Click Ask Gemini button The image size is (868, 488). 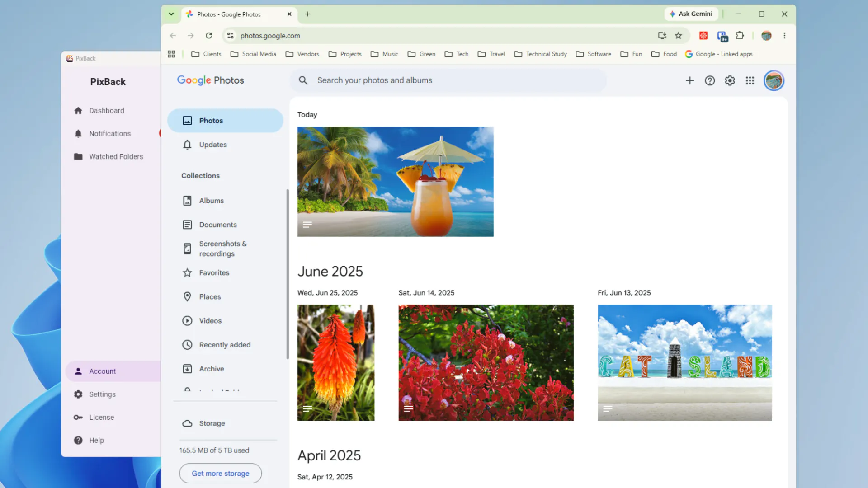pyautogui.click(x=691, y=14)
